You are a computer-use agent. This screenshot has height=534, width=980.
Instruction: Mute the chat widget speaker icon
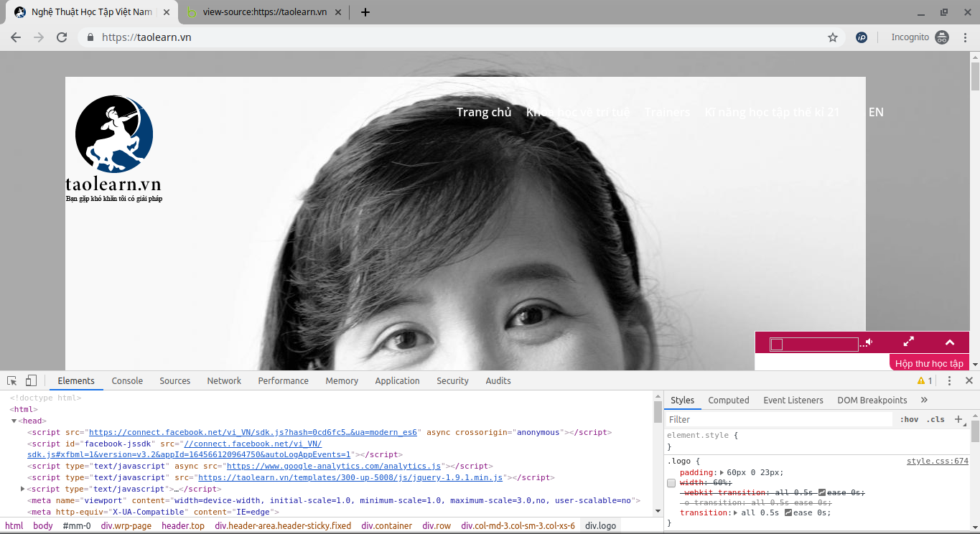click(869, 342)
